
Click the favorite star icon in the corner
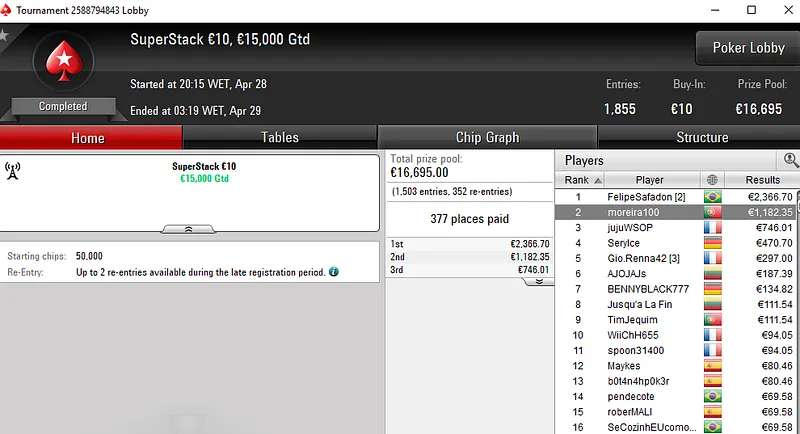point(4,33)
